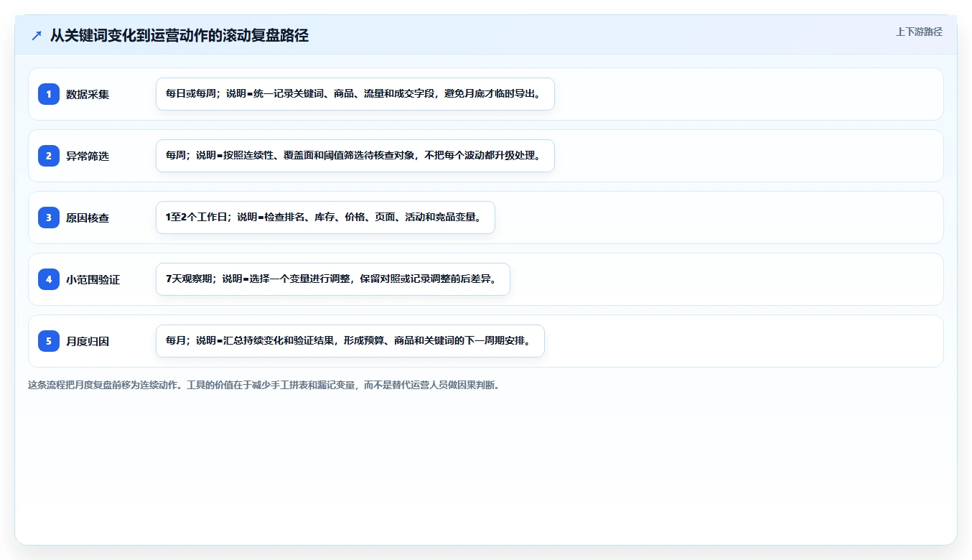The height and width of the screenshot is (560, 972).
Task: Click the 月度归因 step label
Action: [88, 341]
